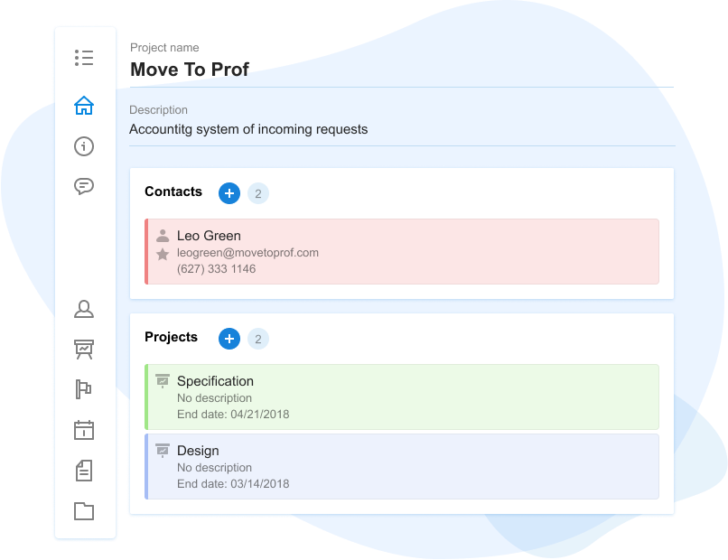
Task: Click the Contacts count badge
Action: tap(258, 193)
